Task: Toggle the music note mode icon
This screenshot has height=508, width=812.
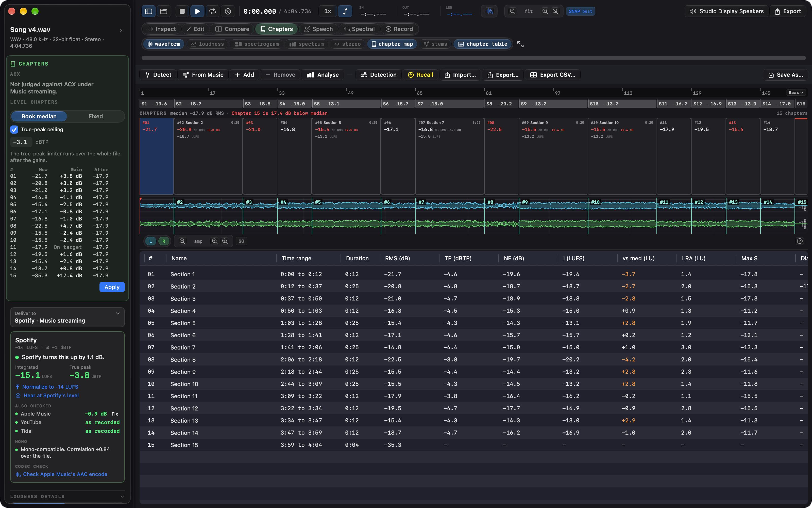Action: coord(345,11)
